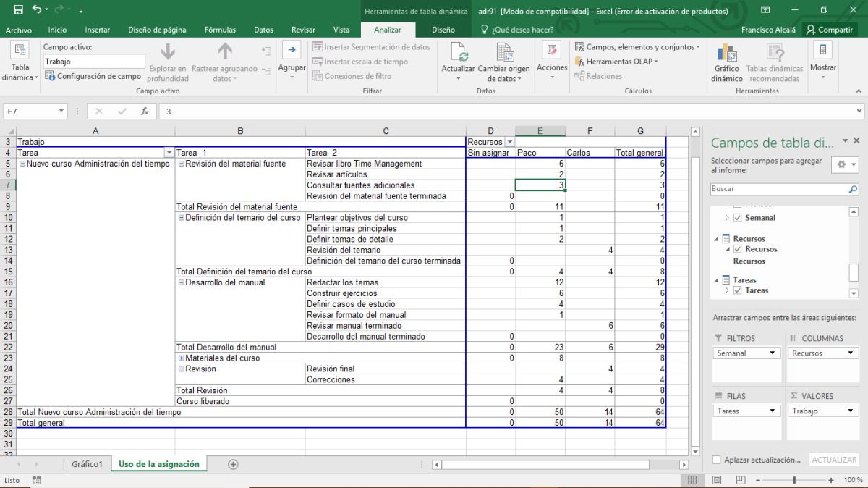Open the Tabla dinámica options button
The width and height of the screenshot is (868, 488).
coord(20,62)
